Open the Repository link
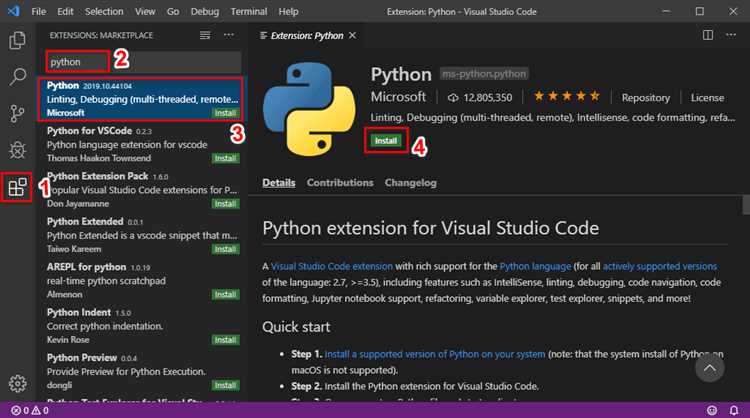 645,98
